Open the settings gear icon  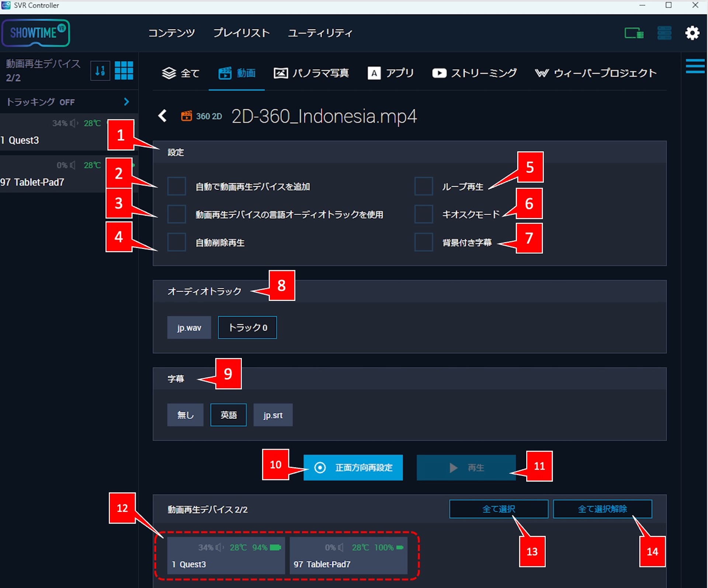point(692,33)
